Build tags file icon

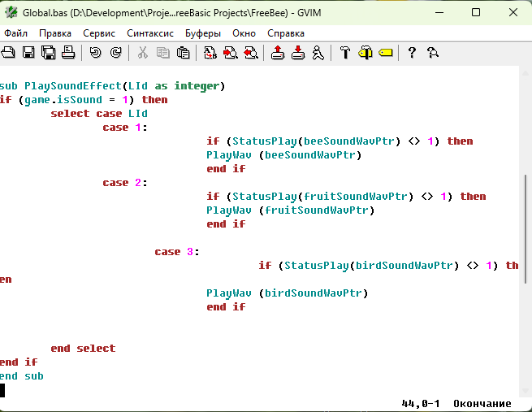coord(365,53)
